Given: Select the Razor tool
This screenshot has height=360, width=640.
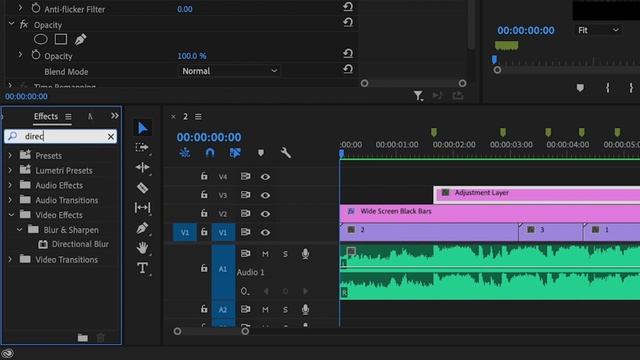Looking at the screenshot, I should [142, 188].
